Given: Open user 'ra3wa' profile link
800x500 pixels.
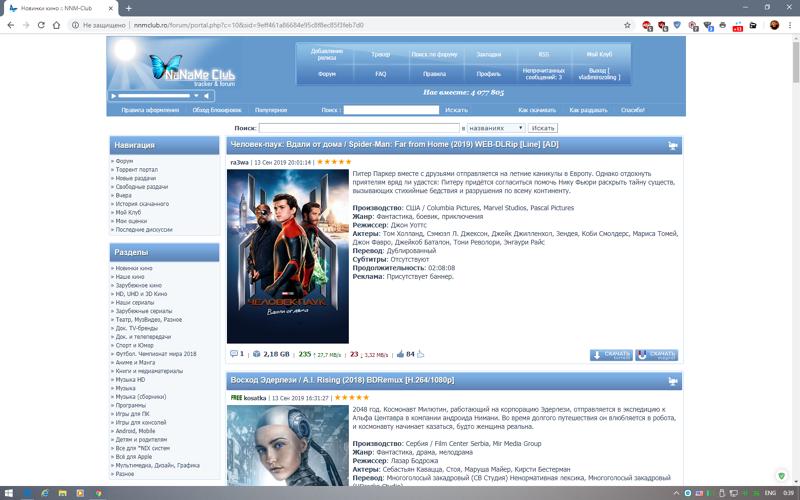Looking at the screenshot, I should point(239,162).
